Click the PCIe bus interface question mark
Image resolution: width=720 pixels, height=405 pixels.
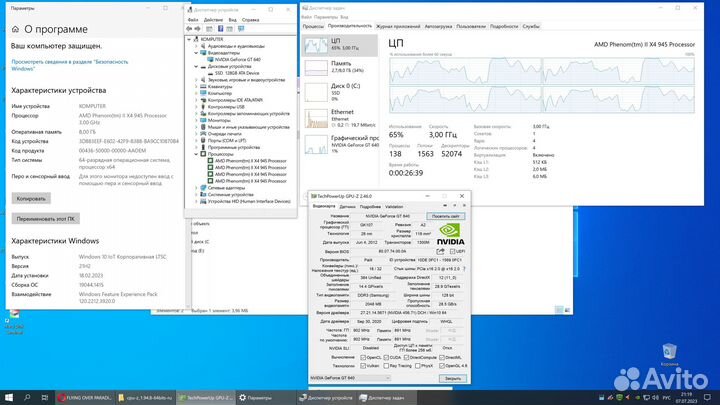pyautogui.click(x=464, y=269)
